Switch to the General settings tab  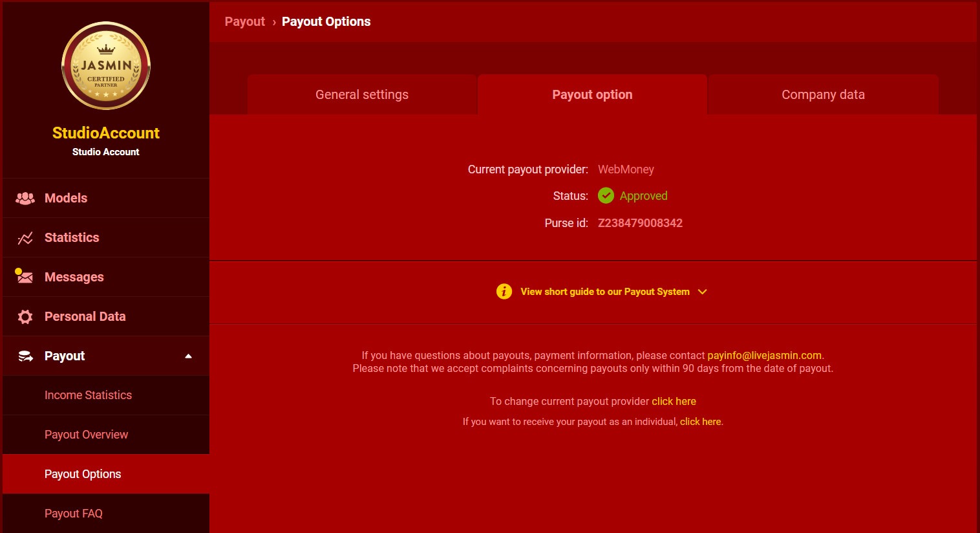[x=362, y=94]
